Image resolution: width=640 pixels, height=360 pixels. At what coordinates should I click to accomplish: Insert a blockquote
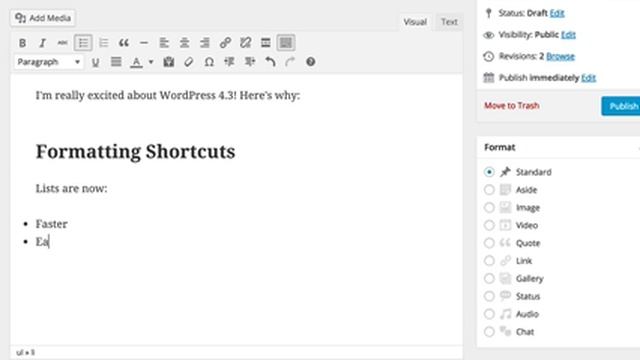pyautogui.click(x=124, y=42)
